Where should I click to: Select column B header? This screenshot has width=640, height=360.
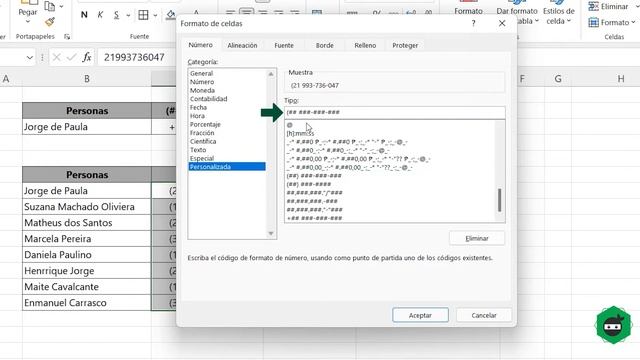pyautogui.click(x=87, y=79)
